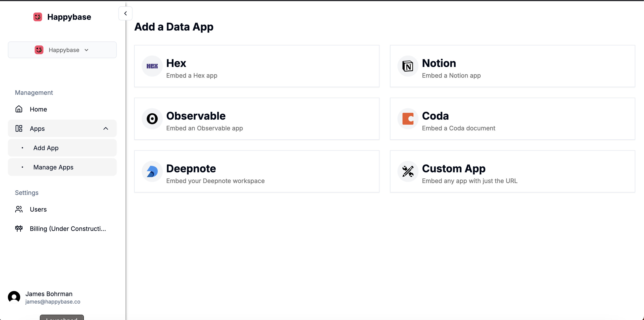644x320 pixels.
Task: Click 'Embed a Hex app' description
Action: (x=191, y=76)
